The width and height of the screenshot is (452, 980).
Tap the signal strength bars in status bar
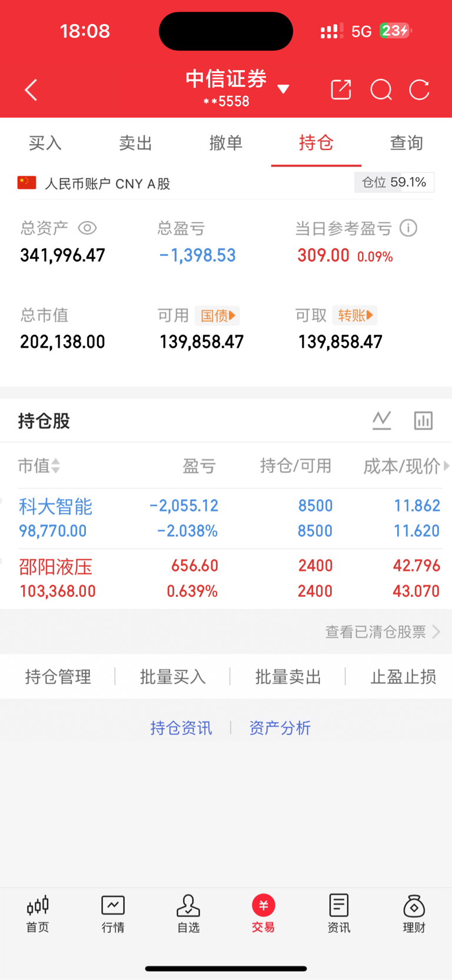[332, 31]
